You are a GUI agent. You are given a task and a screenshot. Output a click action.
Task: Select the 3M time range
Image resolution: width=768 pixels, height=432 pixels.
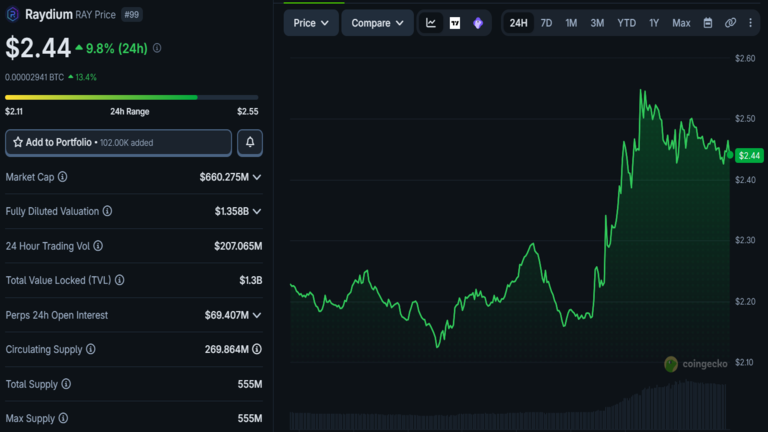point(597,23)
